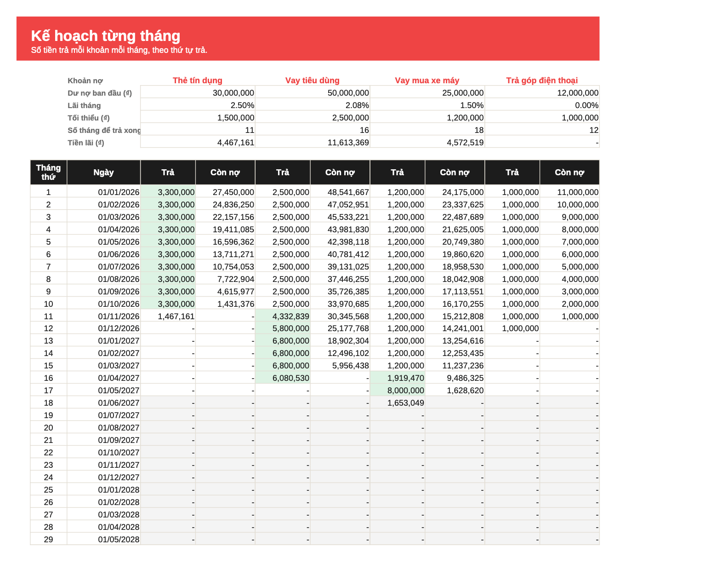Select the 12,000,000 phone installment balance

[542, 93]
